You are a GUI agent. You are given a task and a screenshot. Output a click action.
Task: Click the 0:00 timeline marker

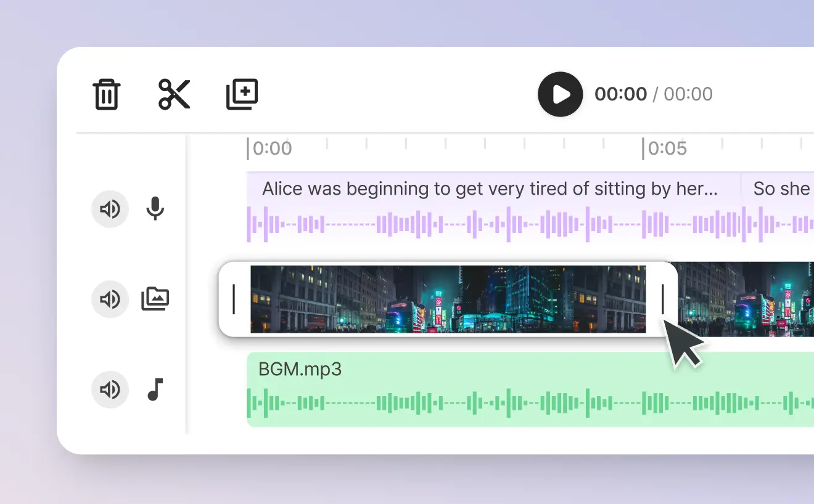[270, 148]
